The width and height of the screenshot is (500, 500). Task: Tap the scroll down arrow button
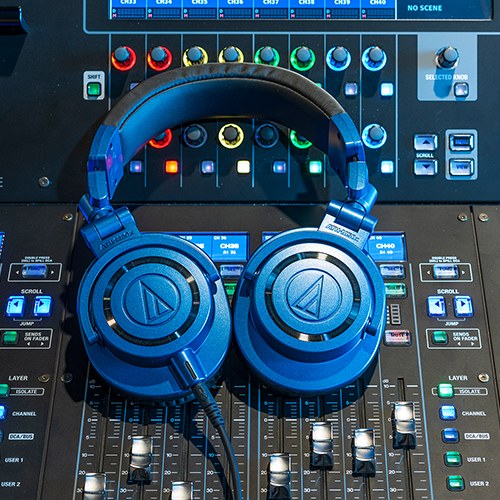pyautogui.click(x=426, y=167)
